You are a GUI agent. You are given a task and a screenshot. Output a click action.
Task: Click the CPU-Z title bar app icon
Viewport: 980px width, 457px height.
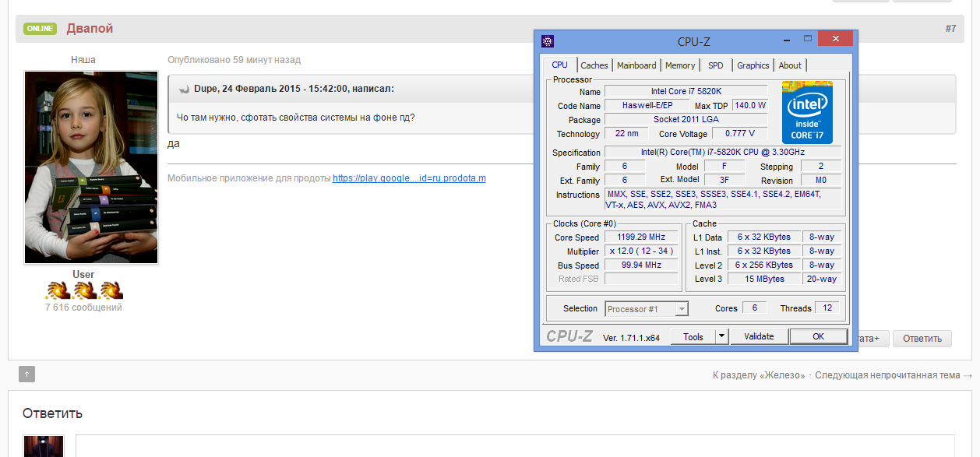548,41
